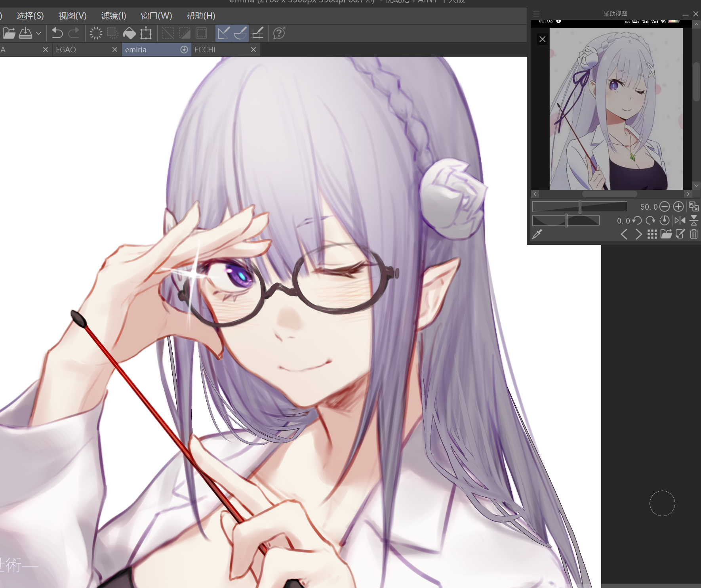
Task: Delete sub view image with trash icon
Action: 694,234
